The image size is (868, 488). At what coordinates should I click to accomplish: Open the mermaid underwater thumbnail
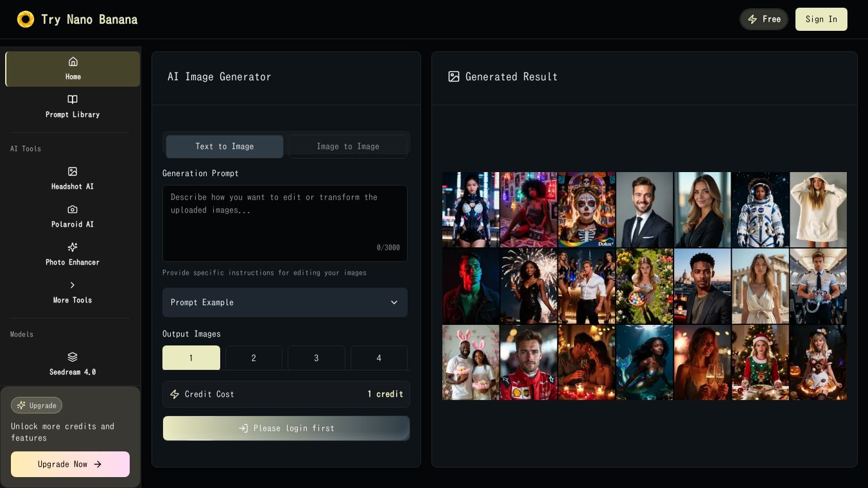[x=645, y=363]
